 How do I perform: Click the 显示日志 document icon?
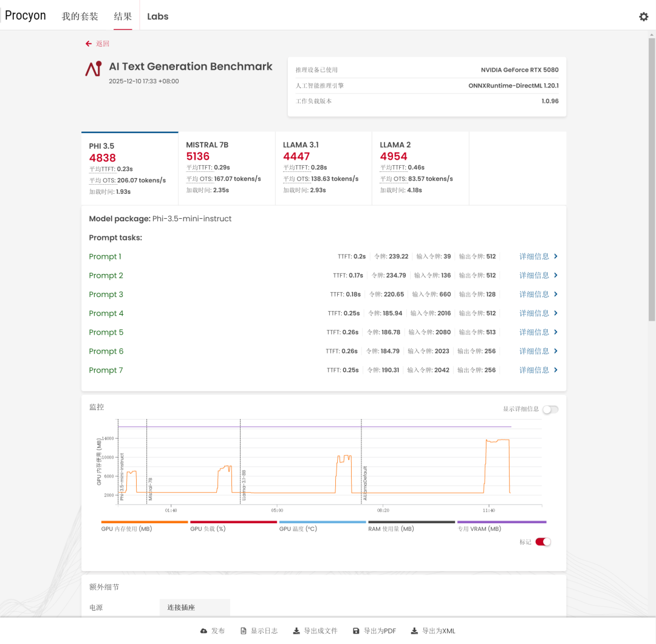click(x=244, y=631)
